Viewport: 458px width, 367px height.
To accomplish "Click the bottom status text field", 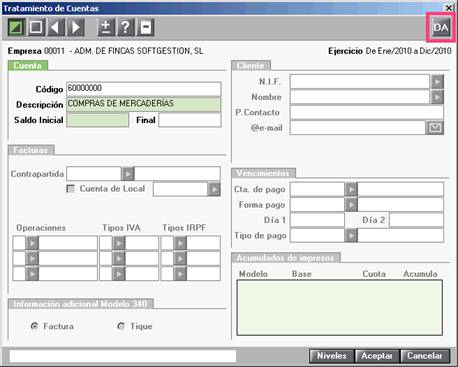I will tap(123, 356).
